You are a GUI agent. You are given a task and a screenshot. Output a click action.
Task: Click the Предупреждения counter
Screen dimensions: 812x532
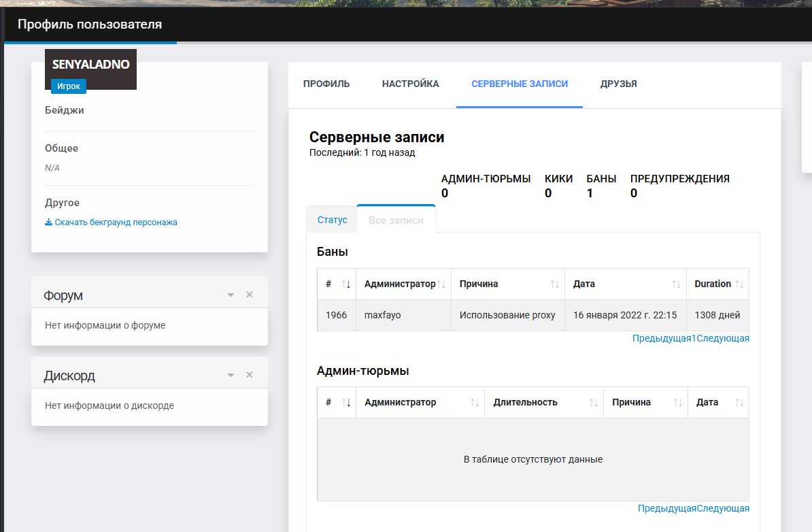(679, 186)
